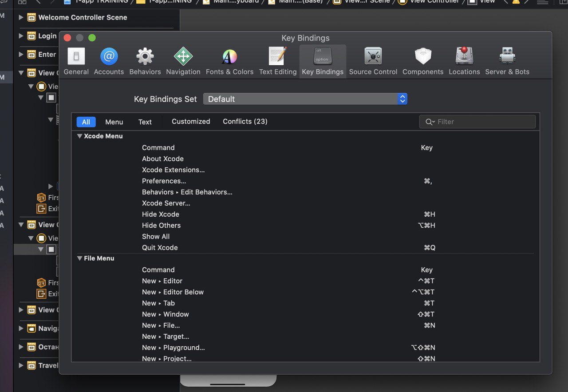The image size is (568, 392).
Task: Expand the Naviga… scene triangle
Action: (21, 329)
